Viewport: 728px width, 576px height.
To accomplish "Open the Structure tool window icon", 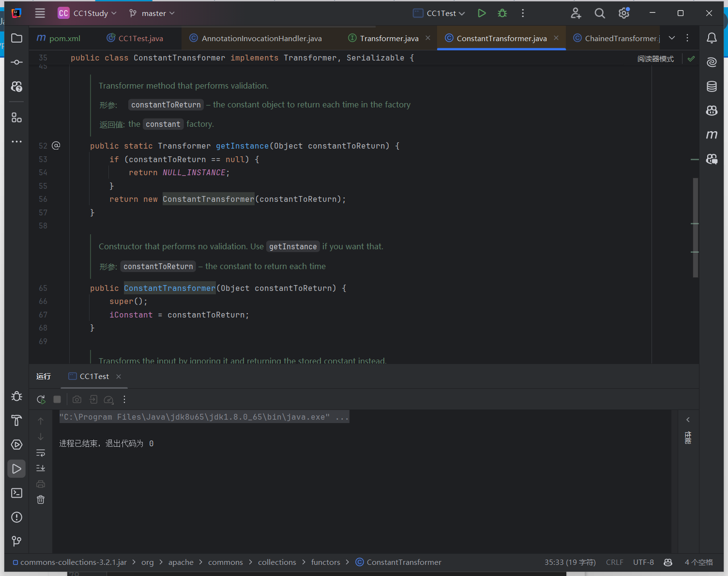I will 16,118.
